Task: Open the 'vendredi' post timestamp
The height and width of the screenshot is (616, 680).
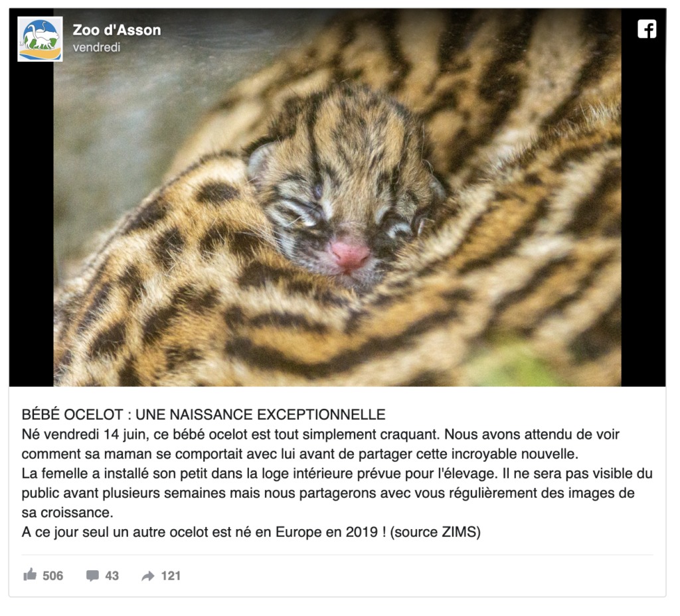Action: pyautogui.click(x=96, y=47)
